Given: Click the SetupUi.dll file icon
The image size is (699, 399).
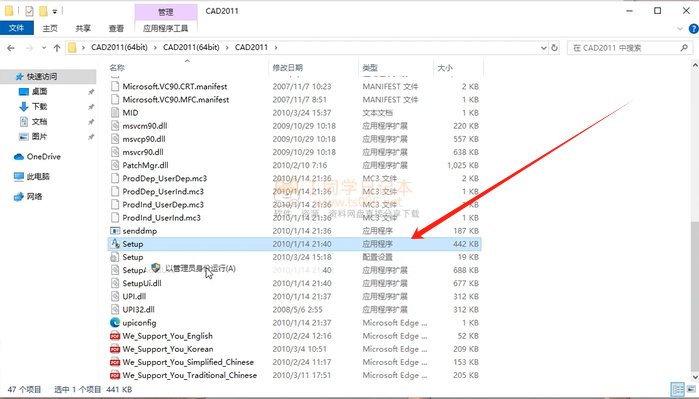Looking at the screenshot, I should tap(115, 284).
